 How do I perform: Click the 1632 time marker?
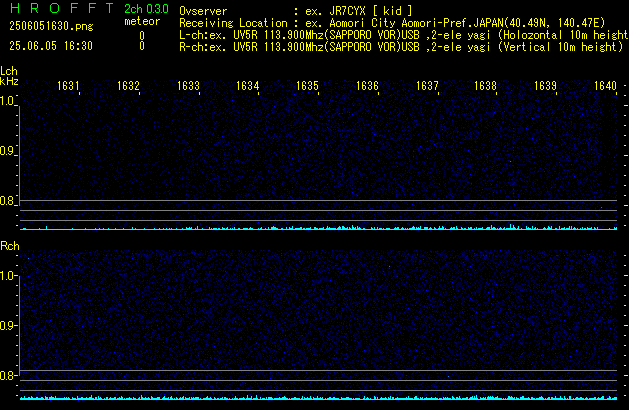point(128,86)
